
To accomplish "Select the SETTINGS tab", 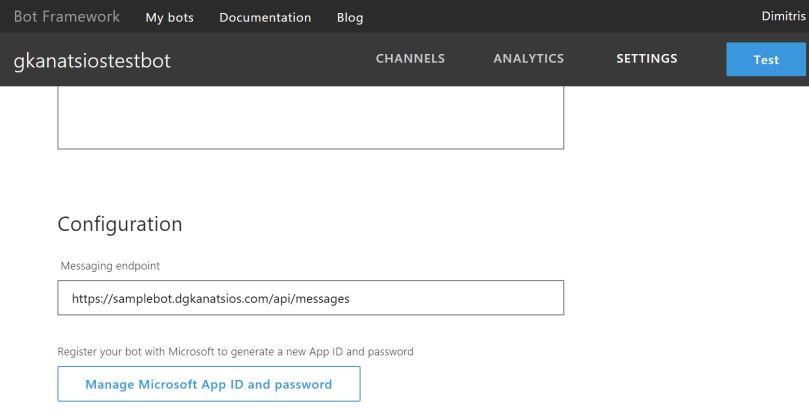I will (646, 59).
